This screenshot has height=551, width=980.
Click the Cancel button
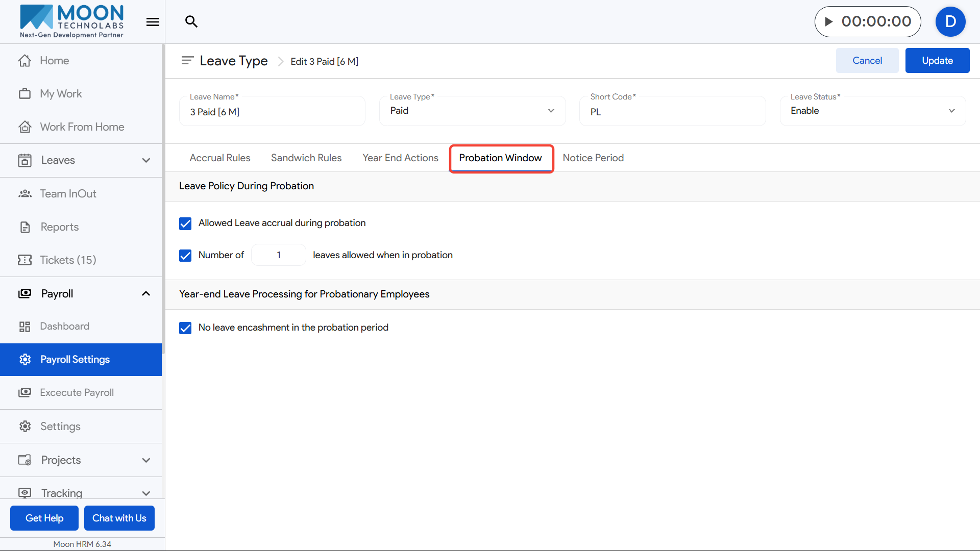tap(867, 61)
